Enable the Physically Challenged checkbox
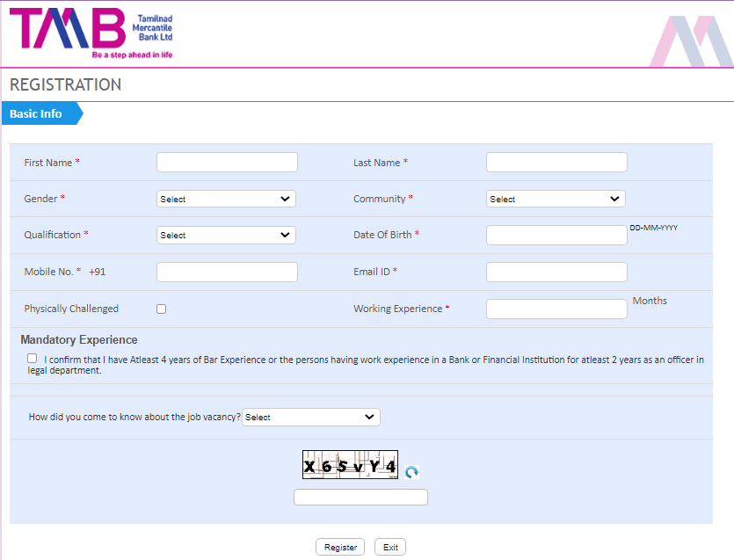This screenshot has width=734, height=560. 160,308
